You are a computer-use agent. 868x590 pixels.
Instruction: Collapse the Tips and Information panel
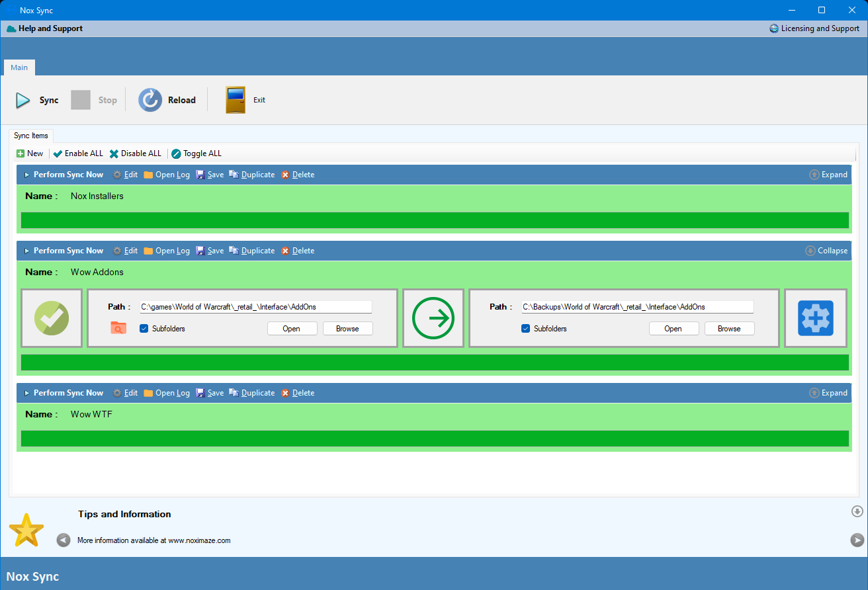tap(857, 511)
